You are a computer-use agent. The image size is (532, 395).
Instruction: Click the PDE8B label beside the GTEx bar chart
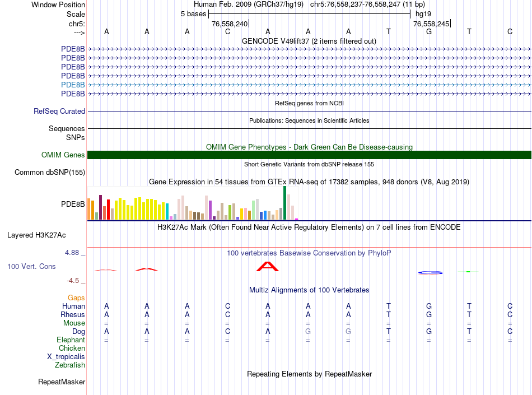click(73, 205)
